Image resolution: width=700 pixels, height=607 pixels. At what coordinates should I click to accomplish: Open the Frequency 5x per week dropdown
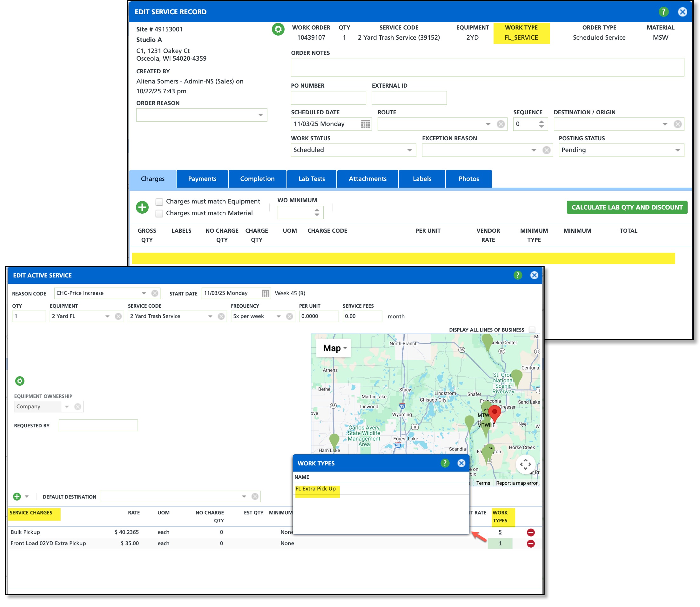278,316
